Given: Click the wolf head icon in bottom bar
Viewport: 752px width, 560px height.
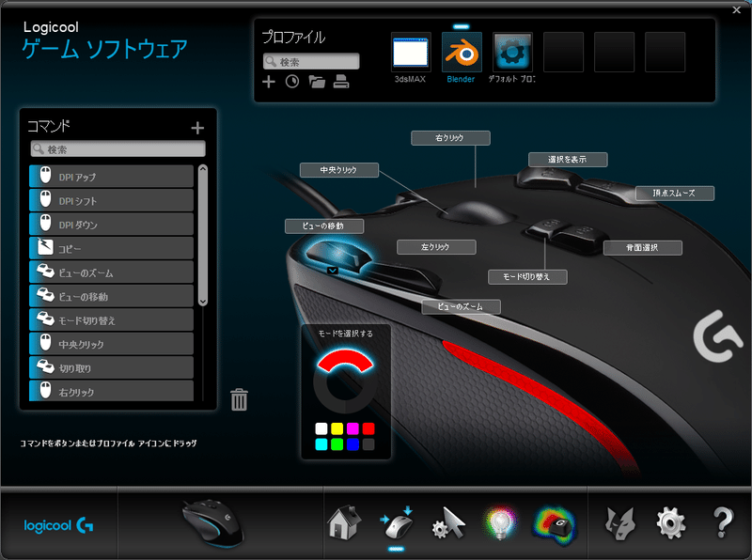Looking at the screenshot, I should coord(619,523).
